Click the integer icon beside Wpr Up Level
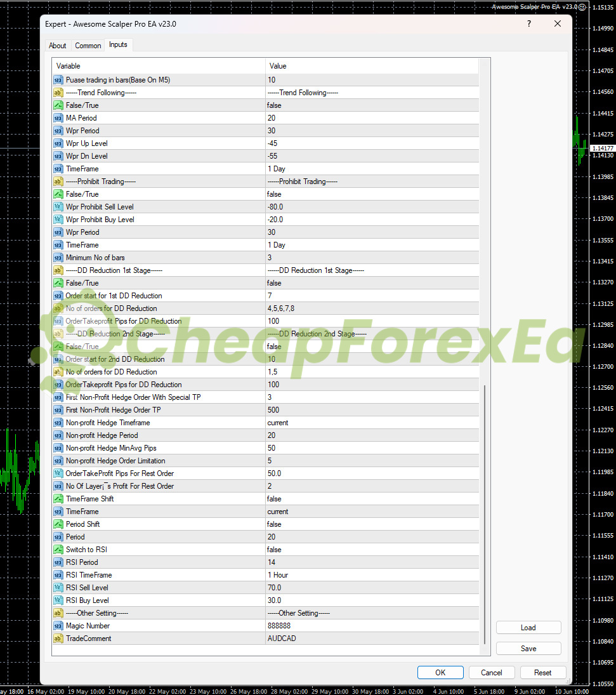This screenshot has height=695, width=616. coord(58,143)
